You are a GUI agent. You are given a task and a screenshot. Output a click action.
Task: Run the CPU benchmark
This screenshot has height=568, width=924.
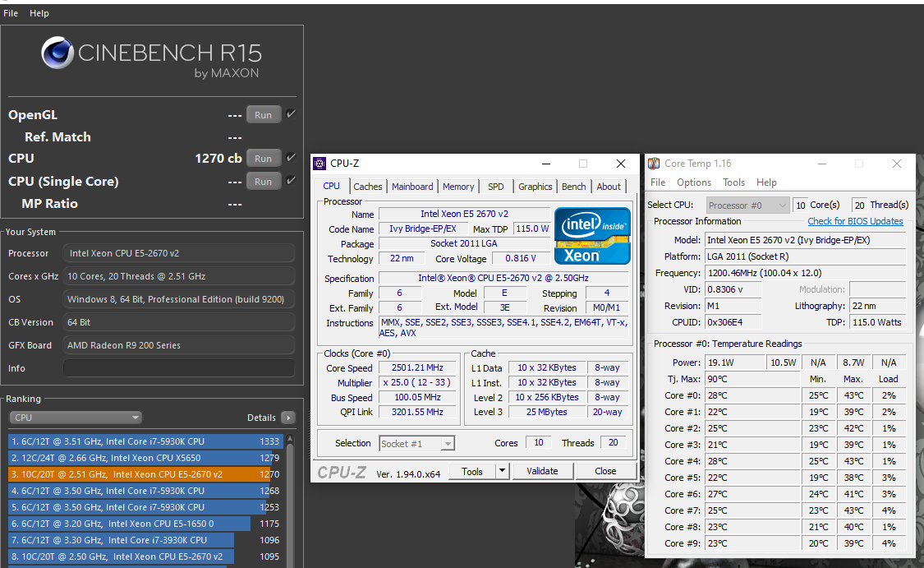coord(263,159)
